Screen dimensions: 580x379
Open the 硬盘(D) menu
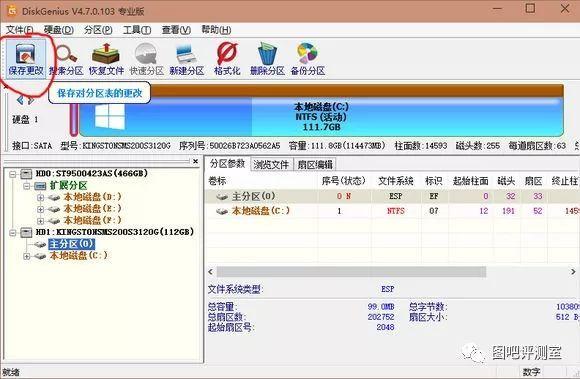click(x=59, y=30)
